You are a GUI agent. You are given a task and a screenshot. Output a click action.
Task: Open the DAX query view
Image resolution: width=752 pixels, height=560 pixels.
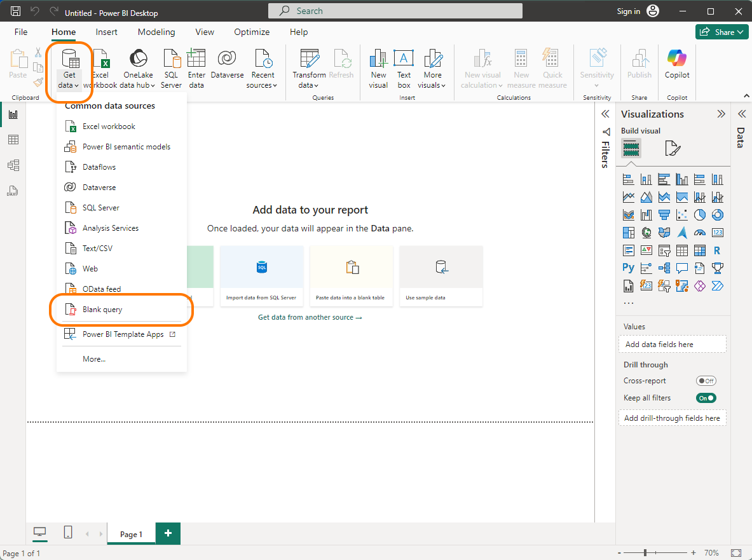click(x=13, y=190)
